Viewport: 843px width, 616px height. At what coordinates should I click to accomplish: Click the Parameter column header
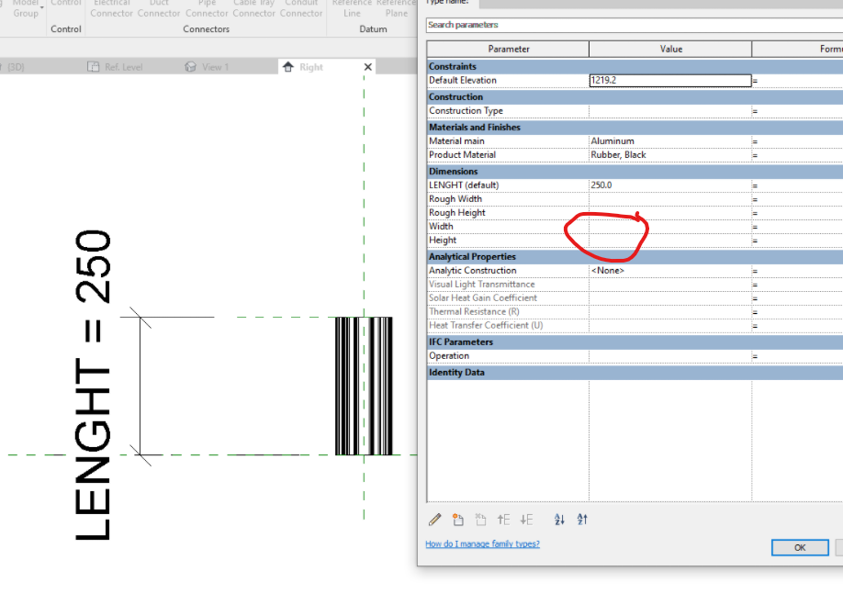(x=508, y=49)
